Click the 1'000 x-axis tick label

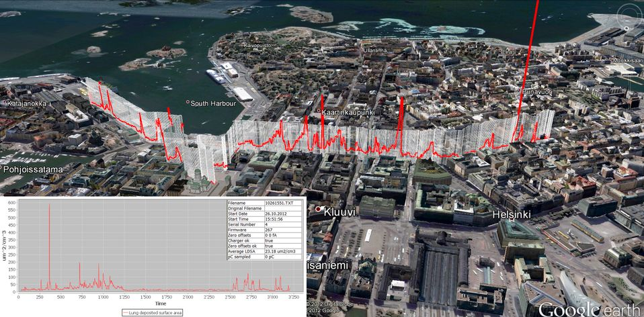[x=103, y=297]
